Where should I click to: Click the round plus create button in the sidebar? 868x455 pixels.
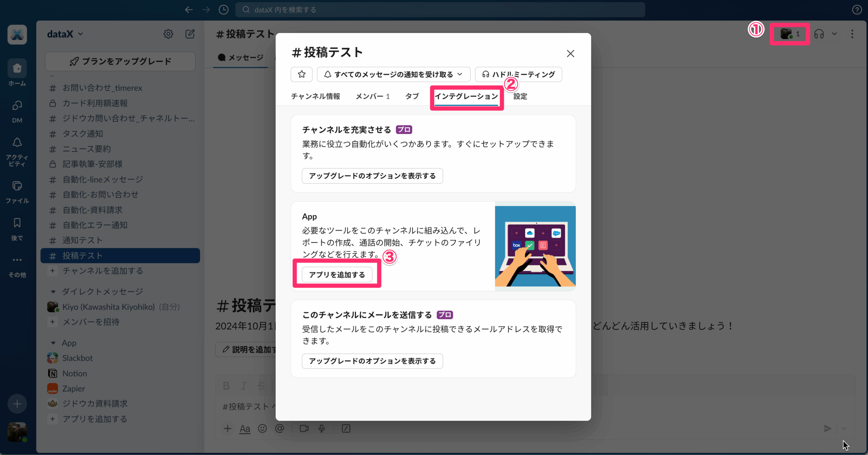click(17, 404)
